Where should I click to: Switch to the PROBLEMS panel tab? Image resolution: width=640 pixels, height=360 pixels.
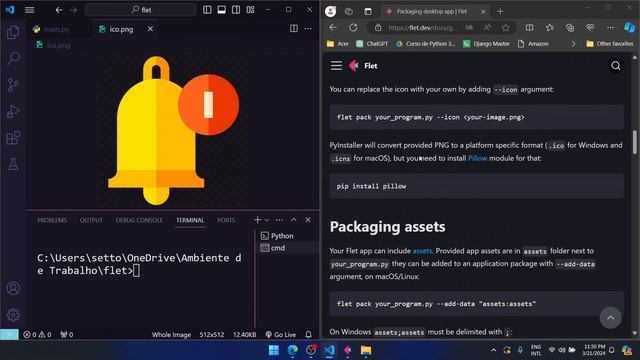52,220
